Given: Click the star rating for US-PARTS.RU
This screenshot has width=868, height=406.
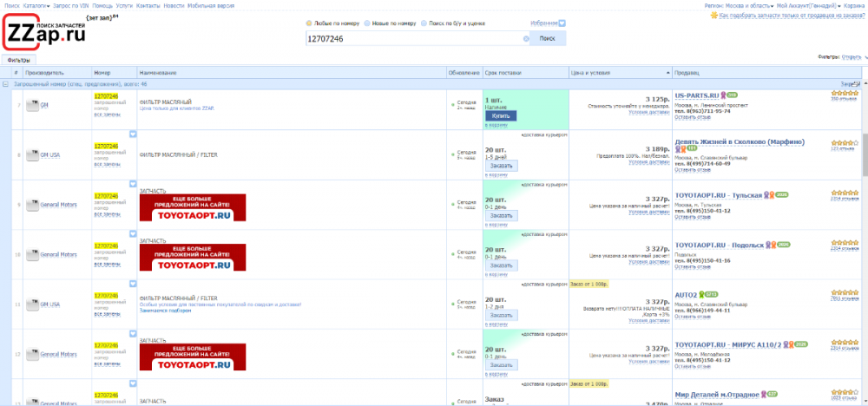Looking at the screenshot, I should (844, 94).
